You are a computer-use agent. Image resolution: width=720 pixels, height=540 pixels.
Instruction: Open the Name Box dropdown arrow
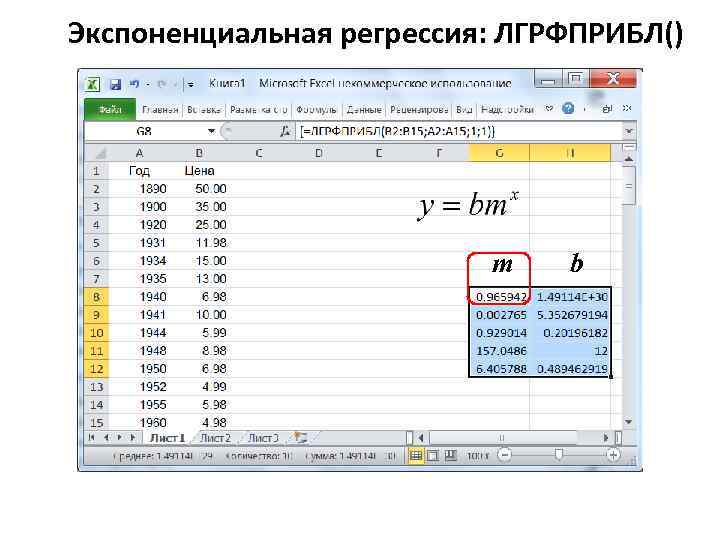(211, 131)
